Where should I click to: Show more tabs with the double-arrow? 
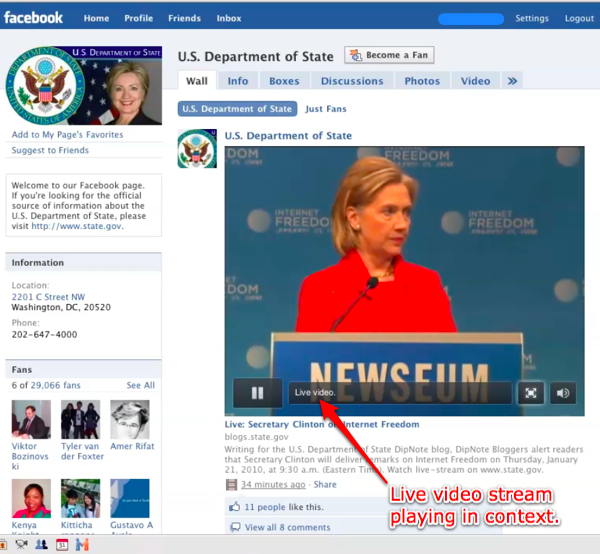click(x=512, y=81)
